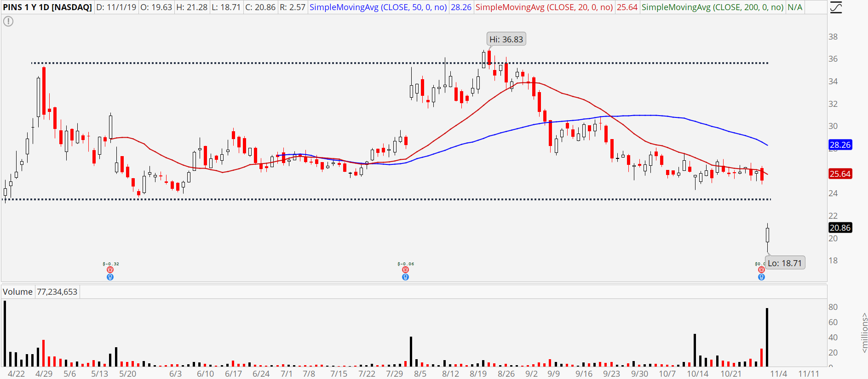Screen dimensions: 868x379
Task: Click the Lo: 18.71 price bubble
Action: click(x=785, y=263)
